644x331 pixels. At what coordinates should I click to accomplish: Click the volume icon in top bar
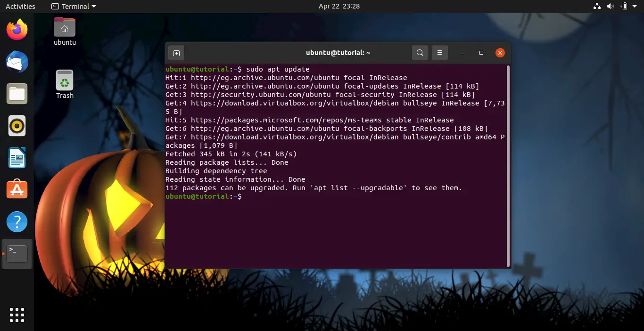click(x=611, y=6)
